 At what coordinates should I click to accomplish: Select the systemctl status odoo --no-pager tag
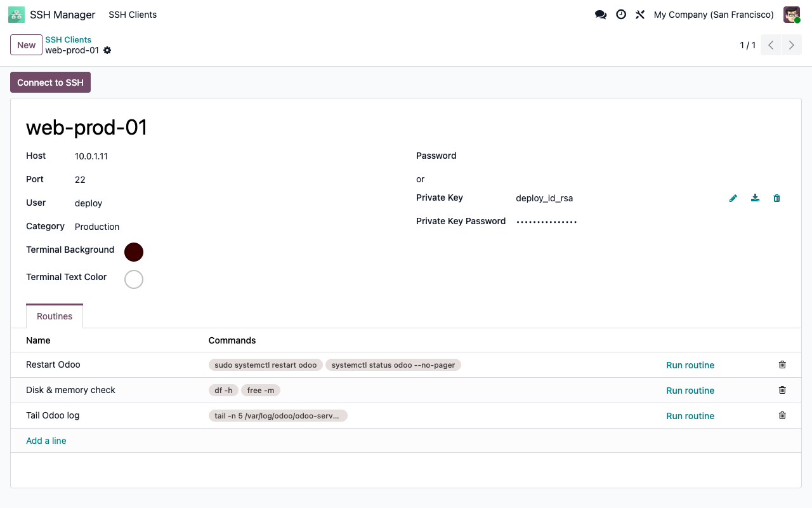393,365
